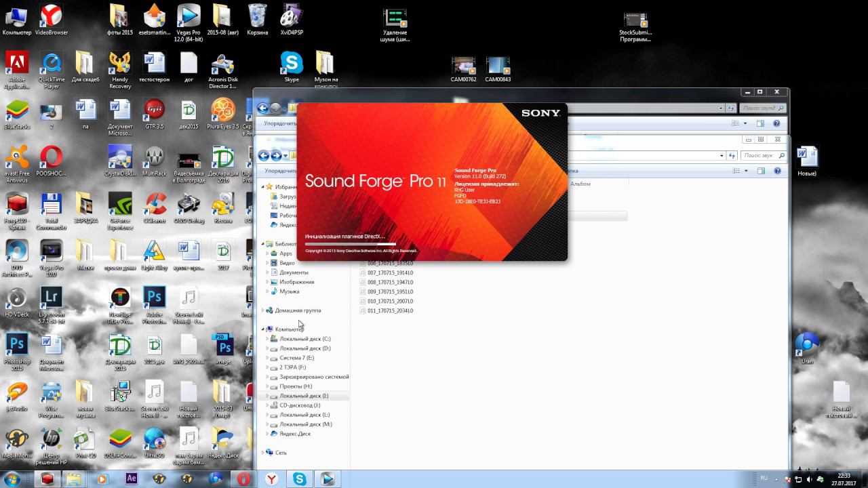Select the CAM00762 video file on desktop

point(463,70)
